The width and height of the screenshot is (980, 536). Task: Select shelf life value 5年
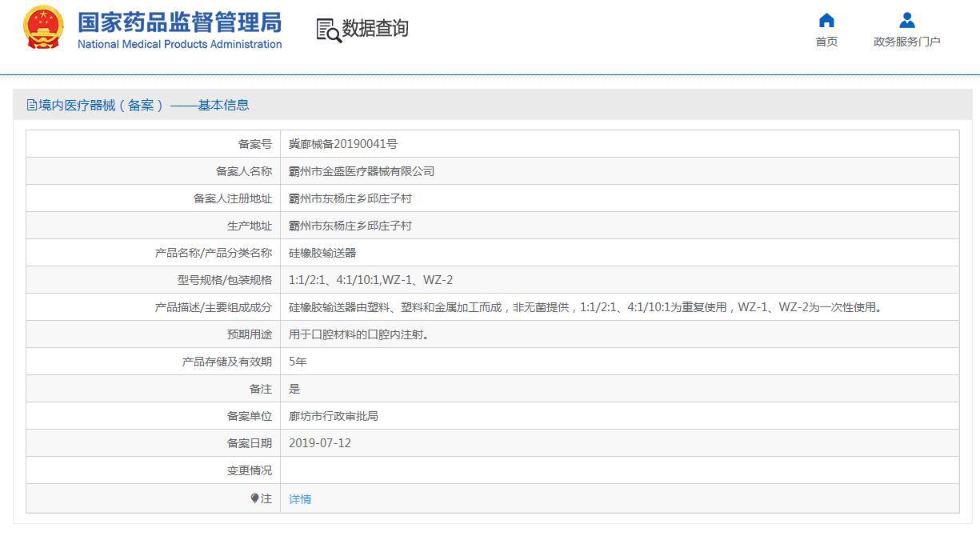(x=298, y=362)
